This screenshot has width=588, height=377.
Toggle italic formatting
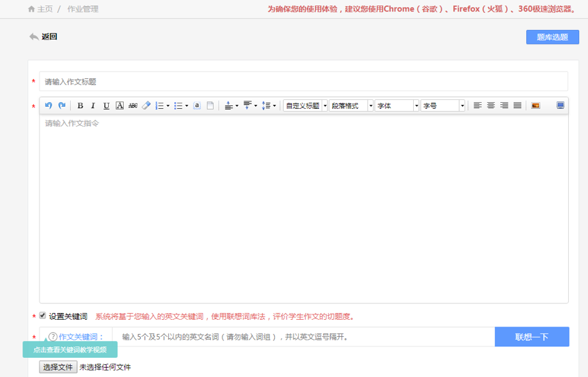[x=93, y=105]
